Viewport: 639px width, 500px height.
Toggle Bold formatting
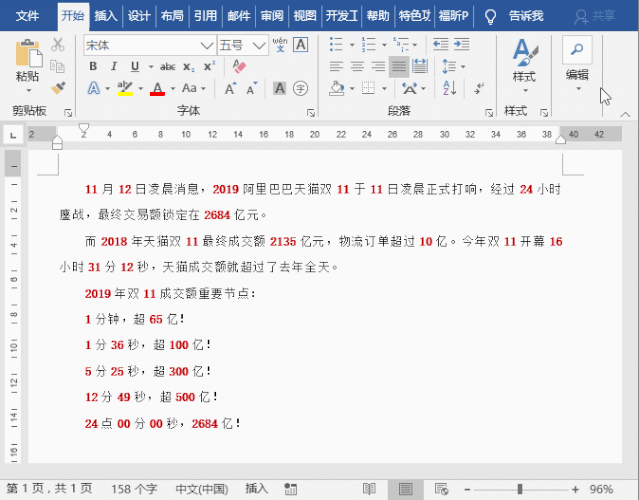93,66
